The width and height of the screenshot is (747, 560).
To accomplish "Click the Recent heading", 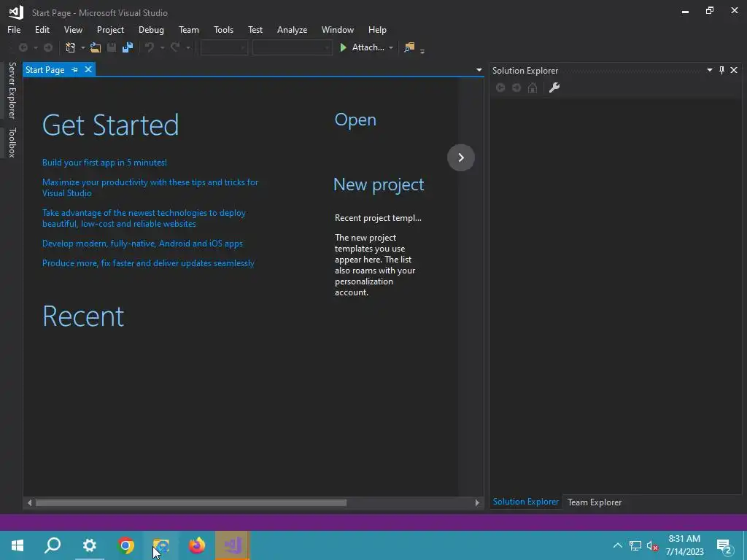I will [x=83, y=316].
